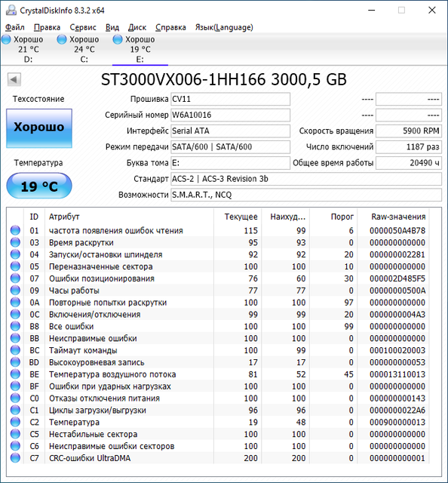Viewport: 448px width, 483px height.
Task: Select drive C: status circle icon
Action: tap(62, 39)
